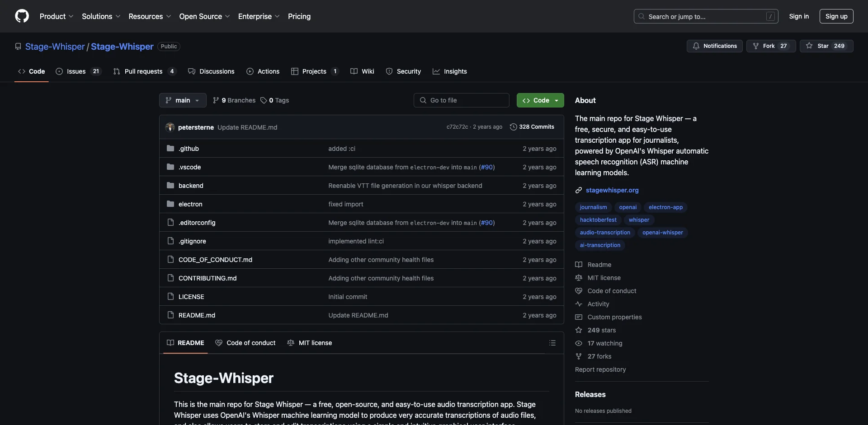Click the .github folder icon
This screenshot has width=868, height=425.
pyautogui.click(x=170, y=149)
